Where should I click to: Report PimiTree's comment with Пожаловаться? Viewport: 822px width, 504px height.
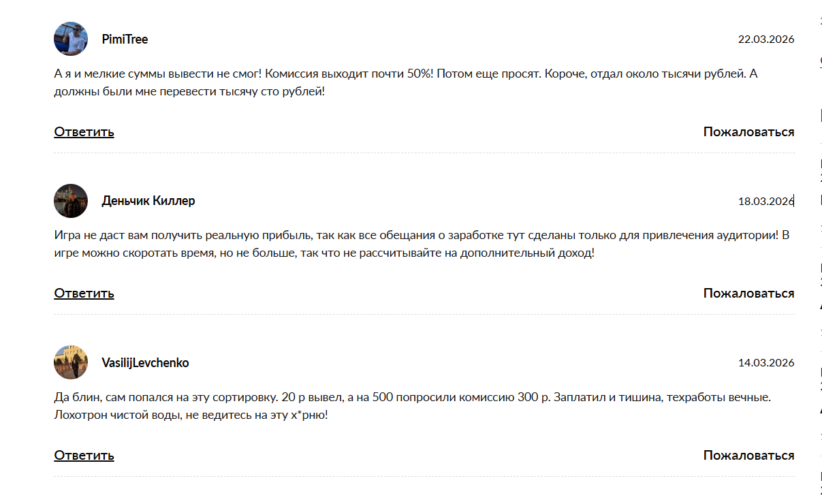click(x=748, y=131)
